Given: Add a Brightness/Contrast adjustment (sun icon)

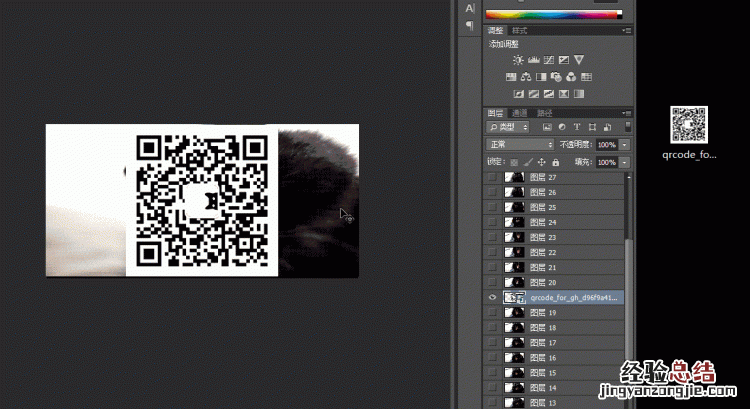Looking at the screenshot, I should coord(517,60).
